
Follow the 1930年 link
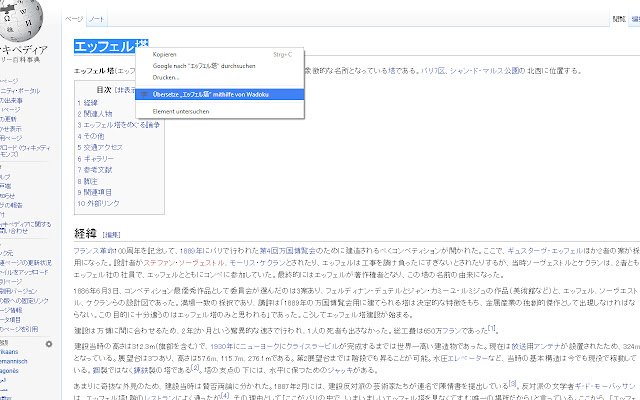[222, 346]
